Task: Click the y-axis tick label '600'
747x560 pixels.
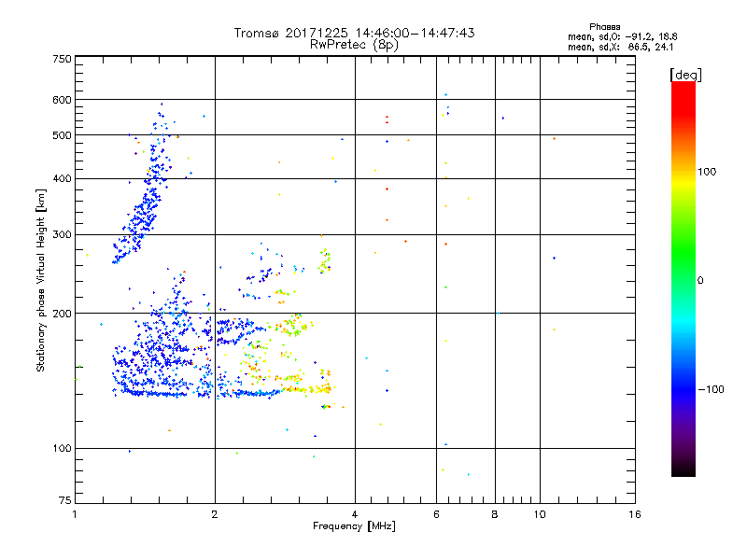Action: (x=62, y=100)
